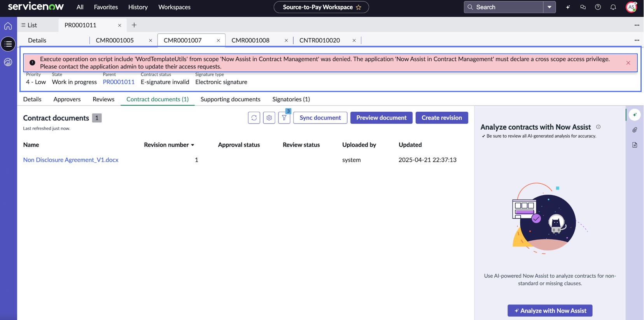Open the Non Disclosure Agreement_V1.docx link
Screen dimensions: 644x320
[x=71, y=160]
